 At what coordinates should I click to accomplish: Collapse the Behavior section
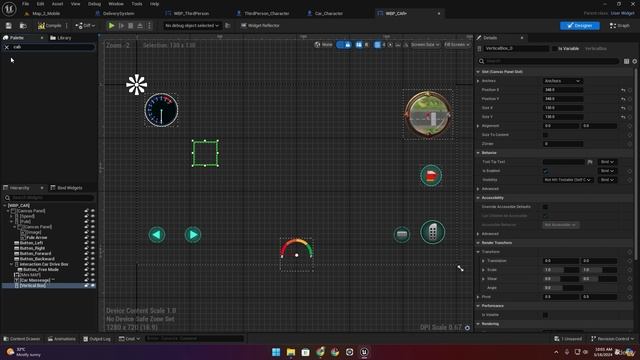pos(478,153)
